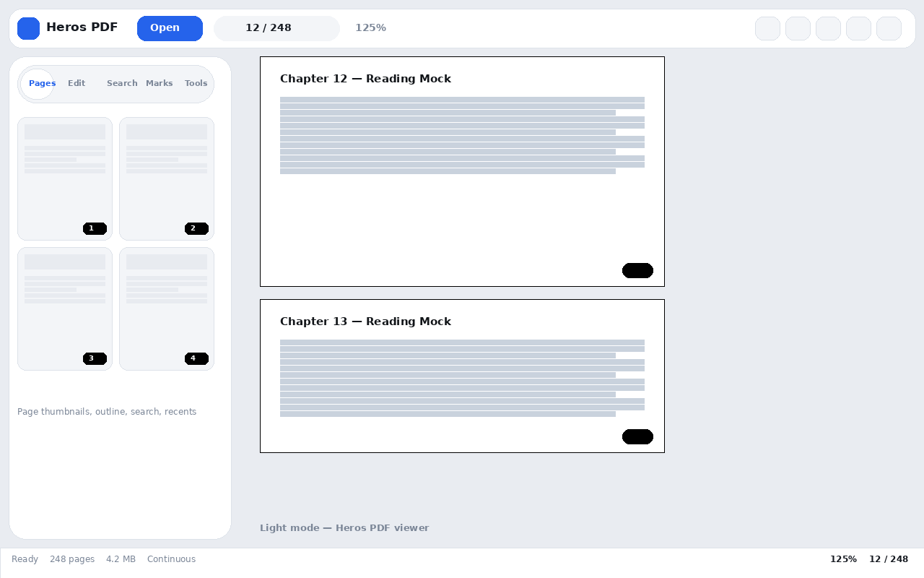
Task: Click the "Light mode — Heros PDF viewer" label
Action: pos(344,528)
